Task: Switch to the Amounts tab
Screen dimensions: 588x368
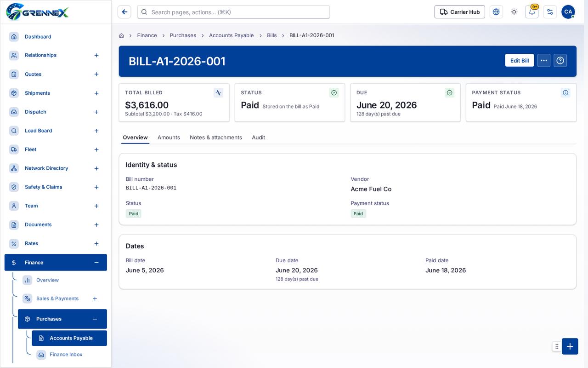Action: (169, 138)
